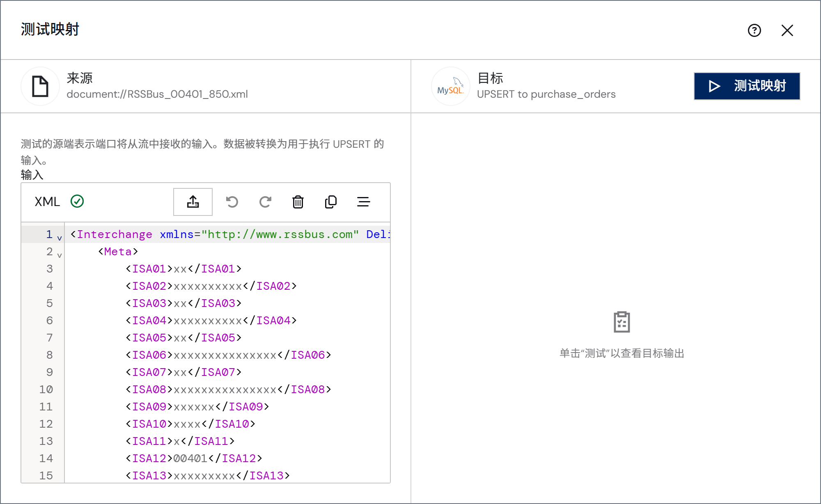821x504 pixels.
Task: Clear input with the trash icon
Action: [x=298, y=202]
